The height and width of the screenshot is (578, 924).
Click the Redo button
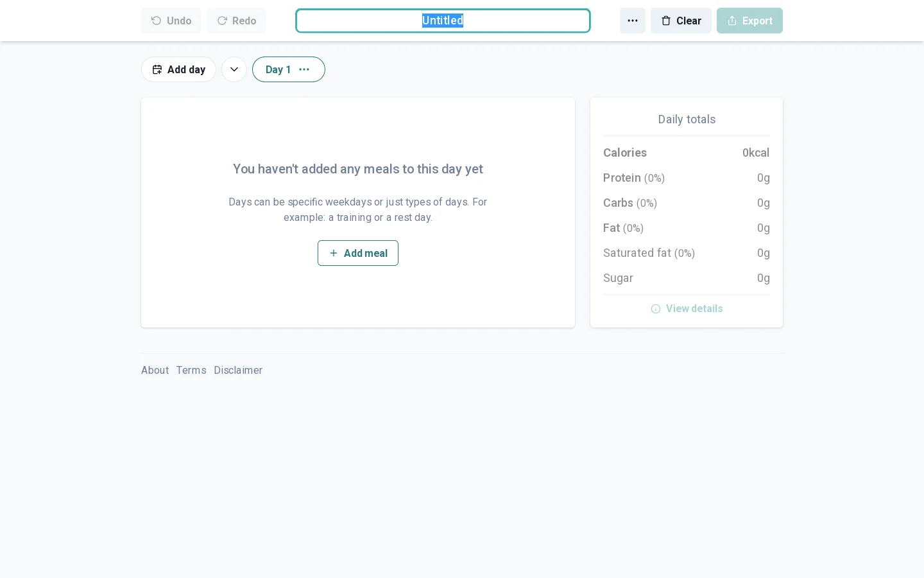click(236, 21)
